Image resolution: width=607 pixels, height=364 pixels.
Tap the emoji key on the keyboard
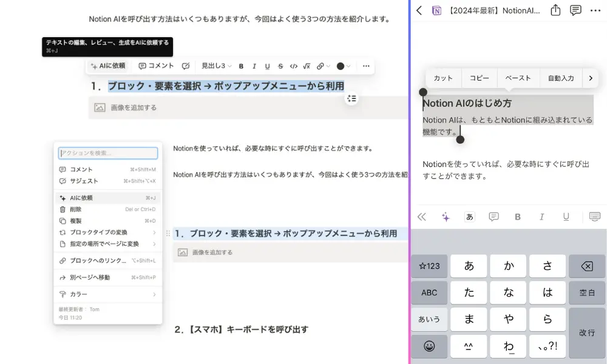429,346
